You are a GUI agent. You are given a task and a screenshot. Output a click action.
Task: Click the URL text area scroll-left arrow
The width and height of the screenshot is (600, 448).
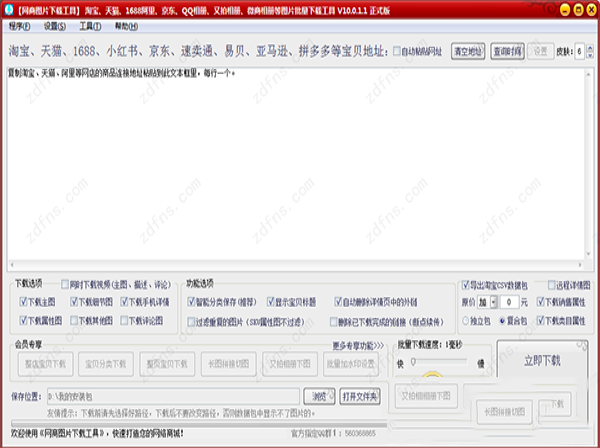12,264
